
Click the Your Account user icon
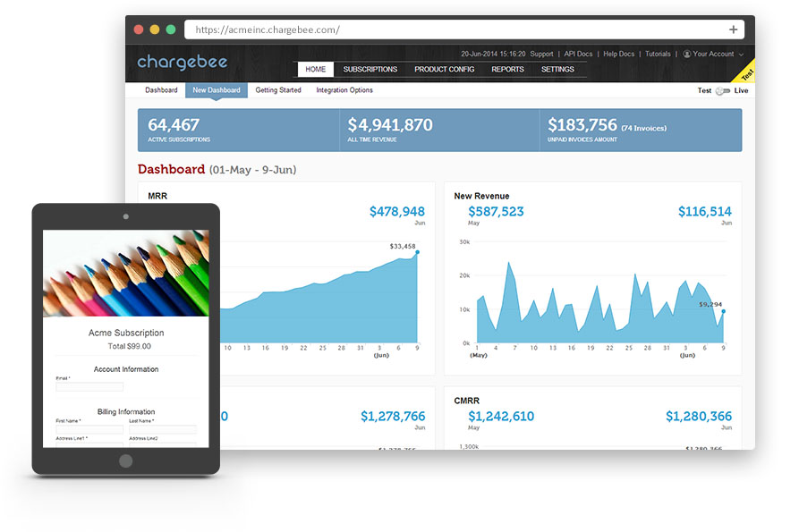pyautogui.click(x=686, y=54)
